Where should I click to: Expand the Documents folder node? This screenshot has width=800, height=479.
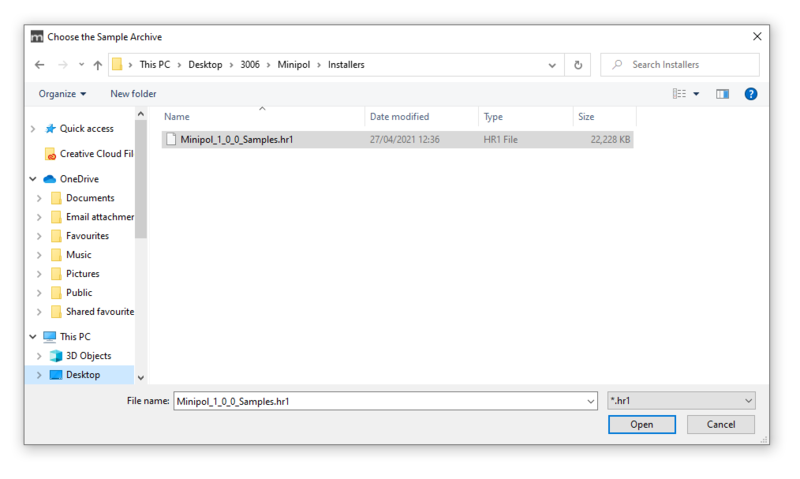tap(39, 198)
